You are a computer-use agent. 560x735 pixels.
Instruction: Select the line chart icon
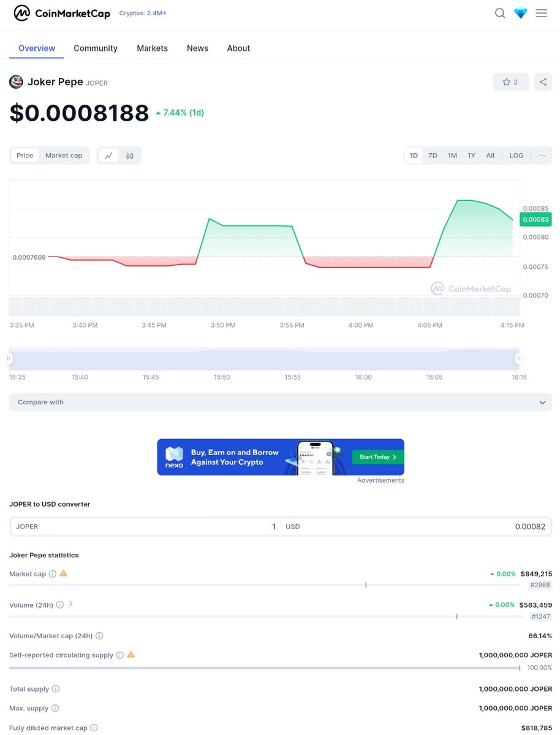[108, 155]
